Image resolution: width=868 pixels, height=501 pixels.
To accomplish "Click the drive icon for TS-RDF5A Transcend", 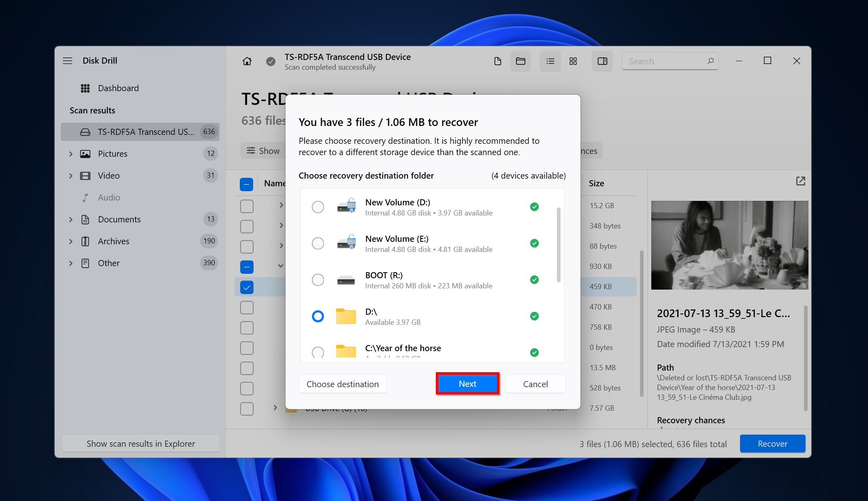I will coord(85,132).
